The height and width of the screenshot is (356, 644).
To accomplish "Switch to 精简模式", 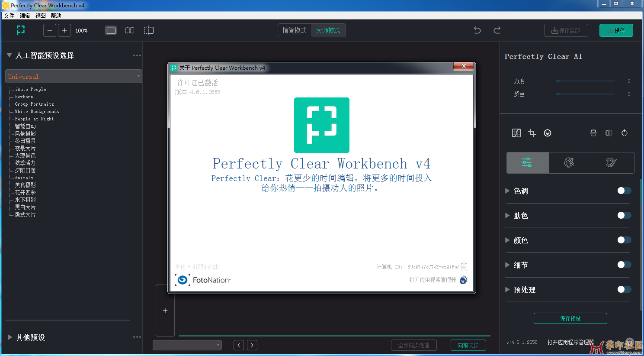I will click(x=294, y=30).
